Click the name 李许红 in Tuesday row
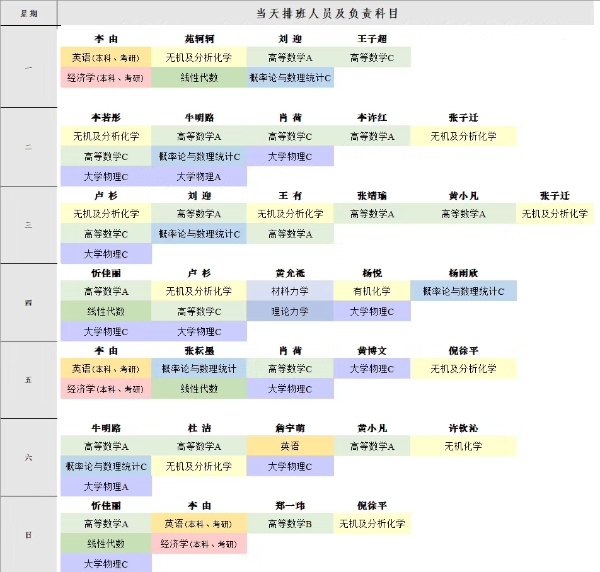 pyautogui.click(x=372, y=117)
